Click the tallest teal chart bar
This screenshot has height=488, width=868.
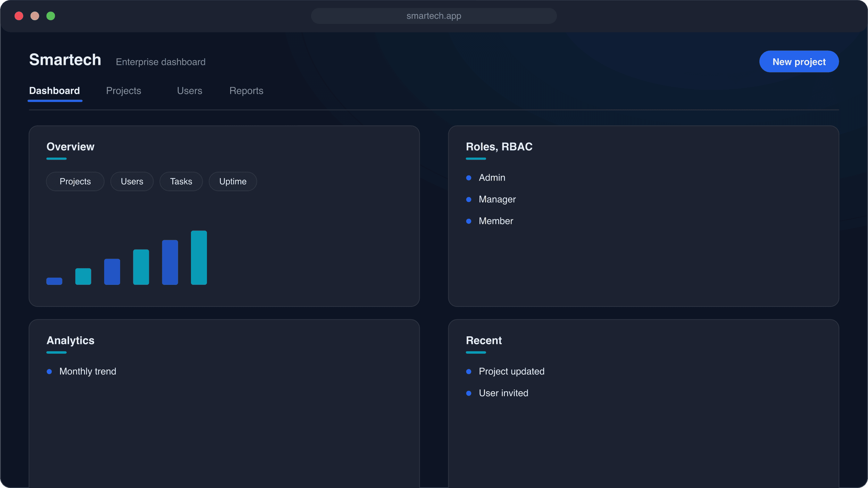[x=199, y=258]
